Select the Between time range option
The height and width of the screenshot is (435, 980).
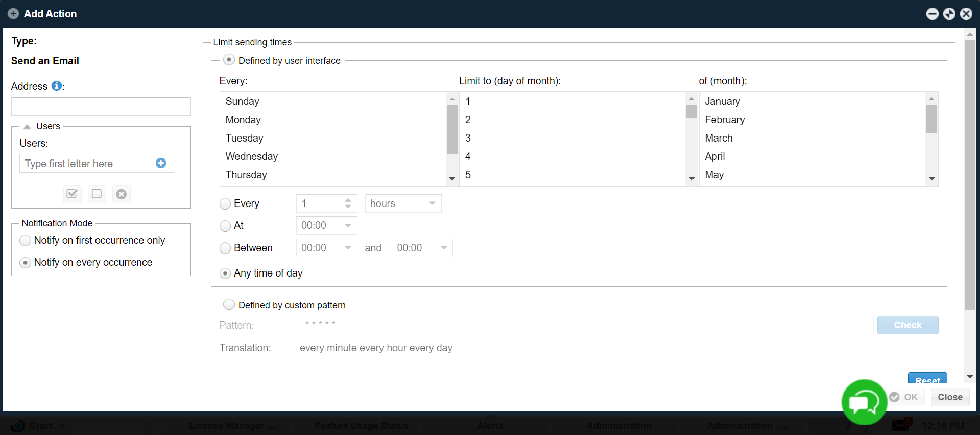[x=225, y=248]
